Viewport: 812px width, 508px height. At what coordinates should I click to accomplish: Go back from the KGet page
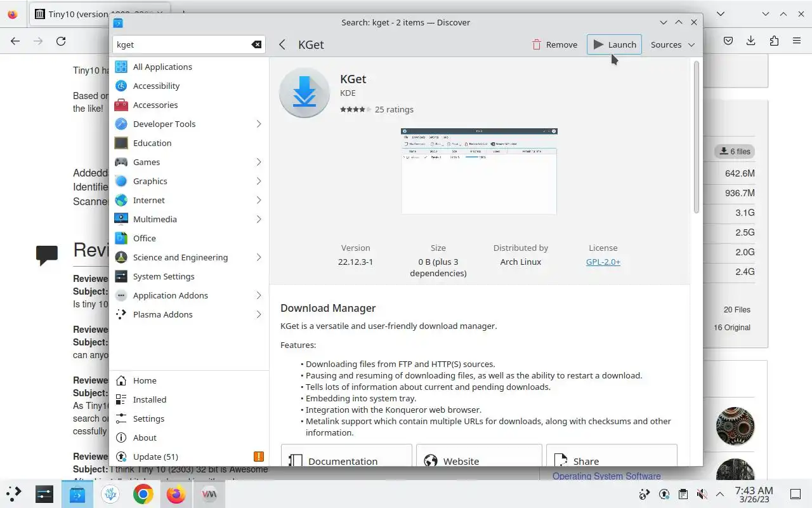point(282,44)
